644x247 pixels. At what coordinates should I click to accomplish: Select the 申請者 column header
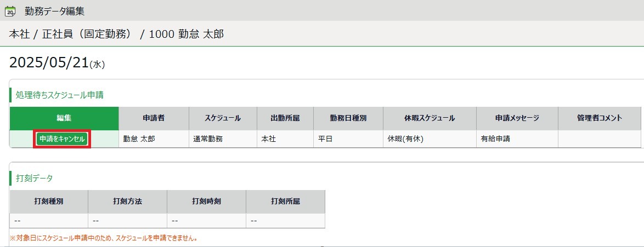pos(154,118)
